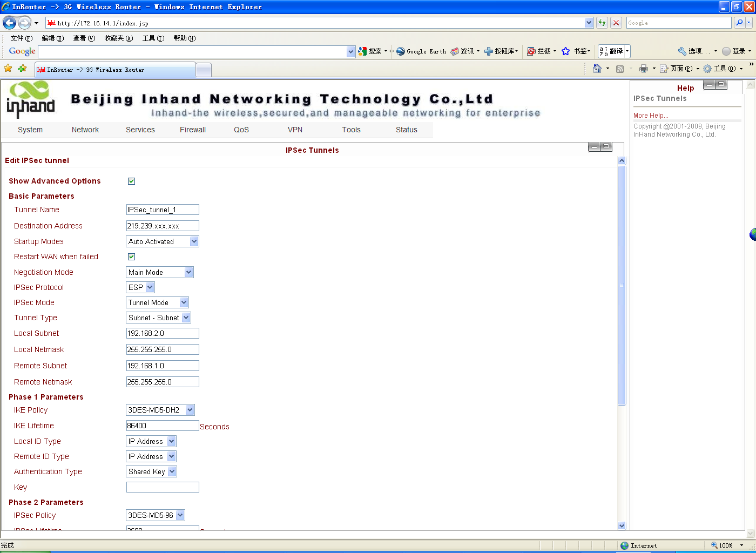Uncheck Restart WAN when failed

click(x=131, y=257)
